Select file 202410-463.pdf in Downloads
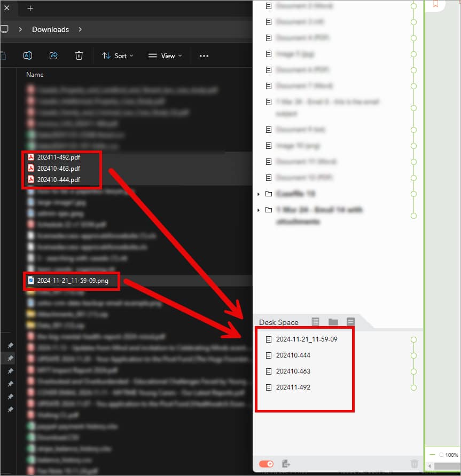Screen dimensions: 461x476 [59, 169]
